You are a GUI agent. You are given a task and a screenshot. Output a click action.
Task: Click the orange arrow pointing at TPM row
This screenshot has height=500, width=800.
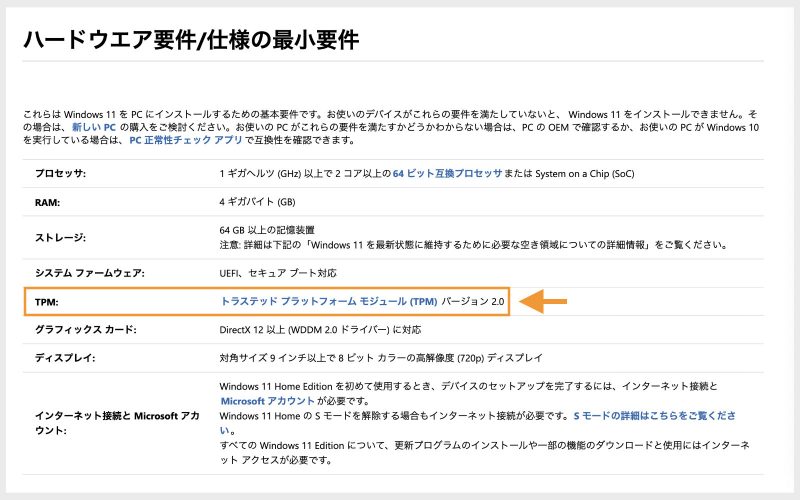[545, 301]
